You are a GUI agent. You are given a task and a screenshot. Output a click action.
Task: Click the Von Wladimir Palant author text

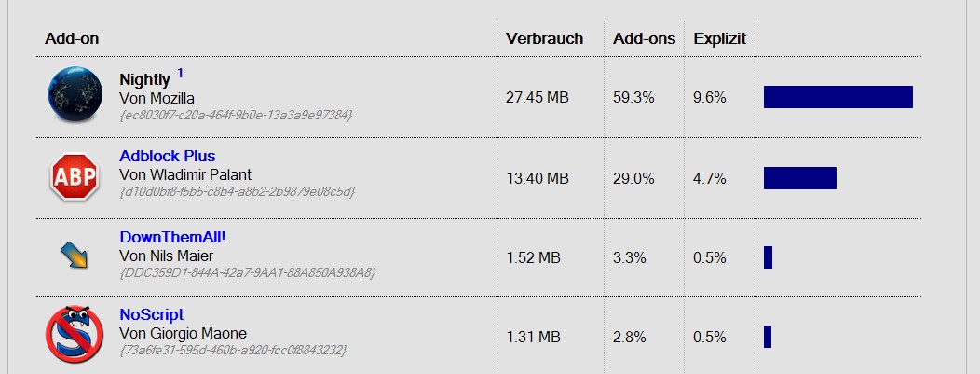pos(185,174)
